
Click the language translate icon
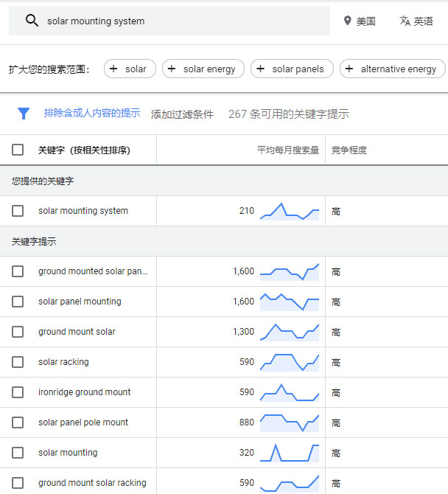pyautogui.click(x=405, y=21)
